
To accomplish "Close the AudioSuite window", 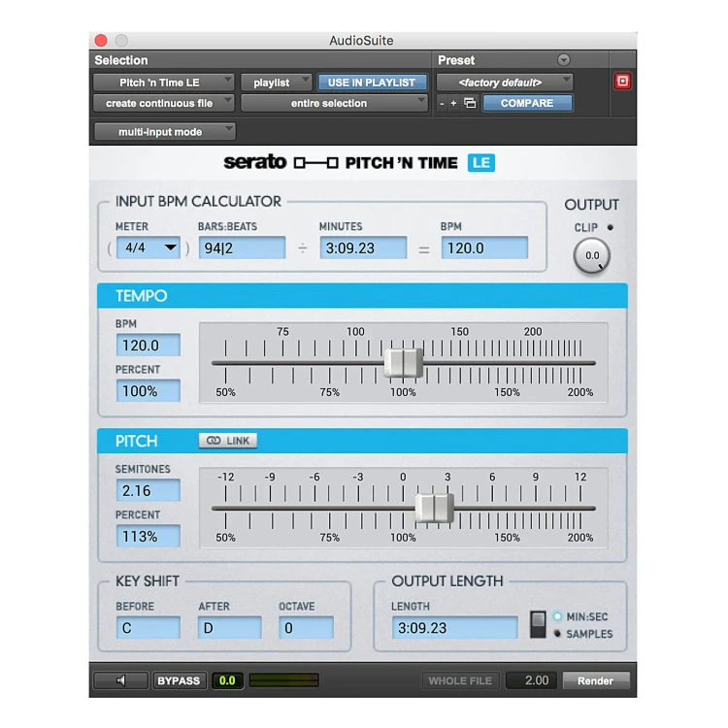I will pos(101,41).
